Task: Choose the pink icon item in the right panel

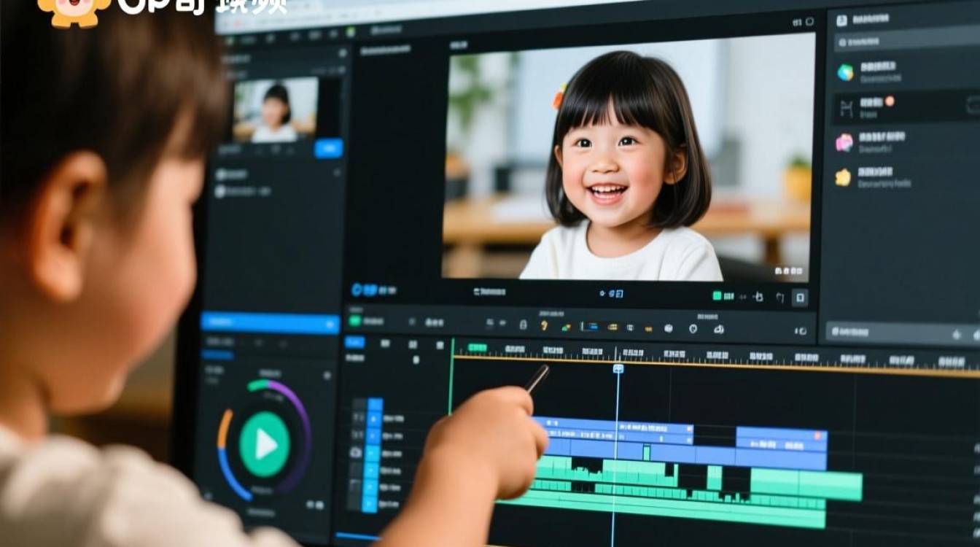Action: coord(844,142)
